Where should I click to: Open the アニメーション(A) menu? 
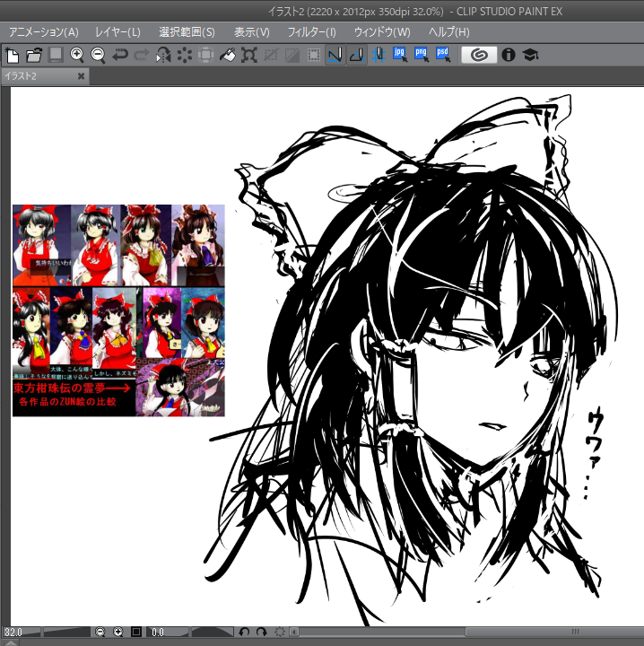coord(44,32)
